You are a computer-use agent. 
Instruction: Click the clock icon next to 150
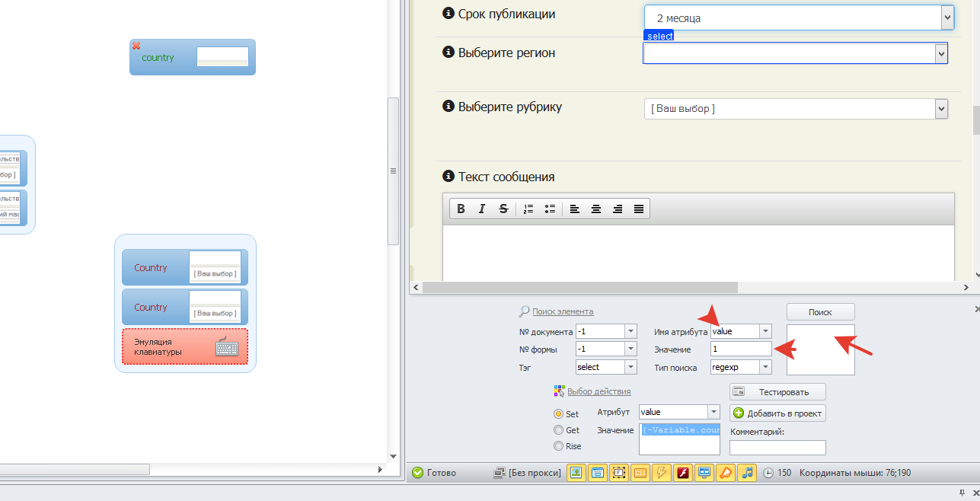coord(768,473)
